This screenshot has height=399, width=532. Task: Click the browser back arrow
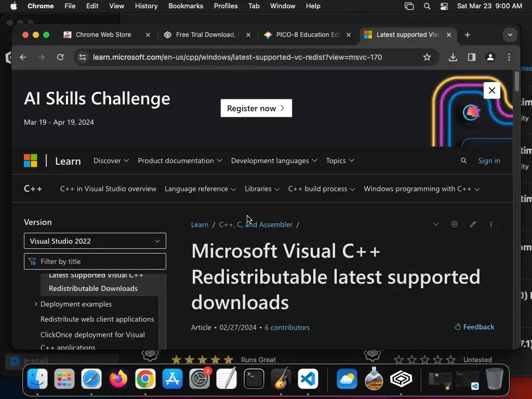coord(23,57)
